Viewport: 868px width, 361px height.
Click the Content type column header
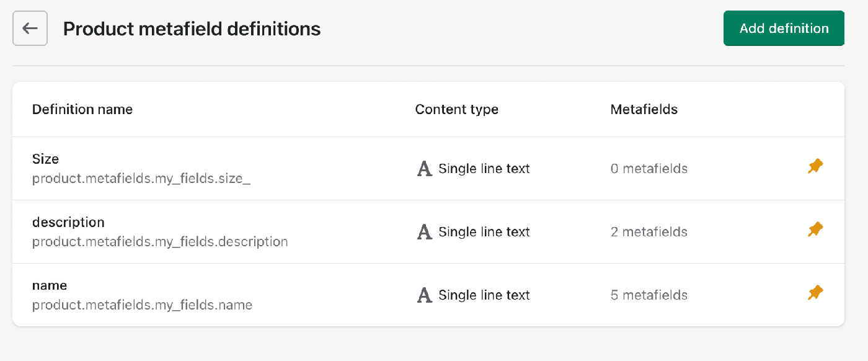click(457, 110)
